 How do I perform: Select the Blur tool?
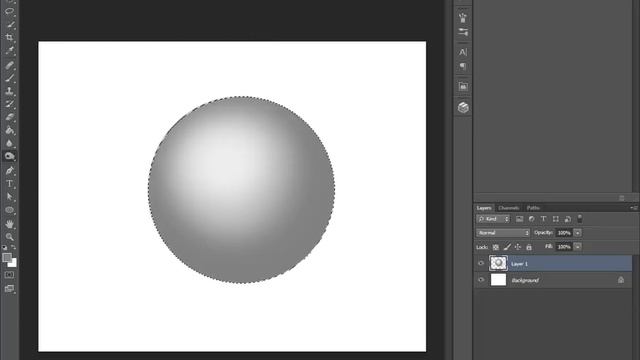click(9, 143)
